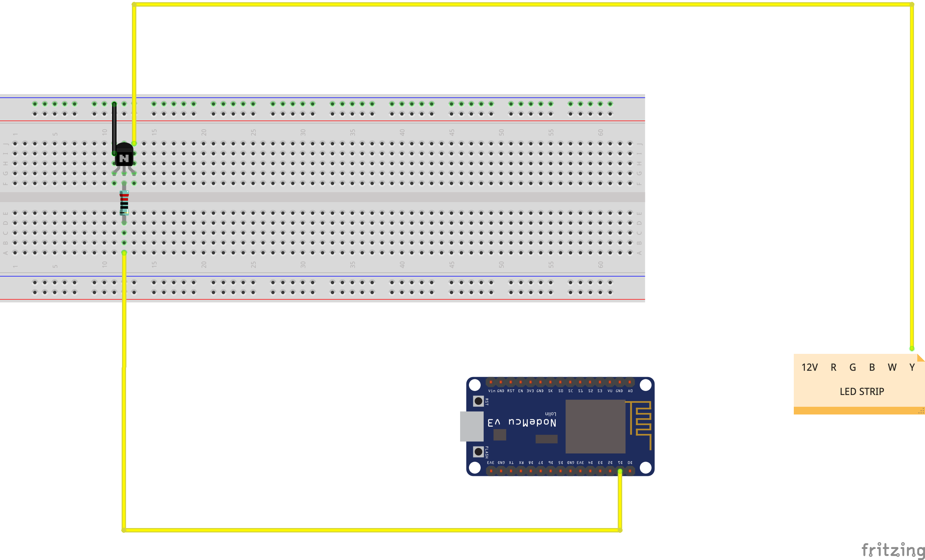Click the A0 pin header on NodeMCU
The width and height of the screenshot is (925, 560).
(x=630, y=382)
